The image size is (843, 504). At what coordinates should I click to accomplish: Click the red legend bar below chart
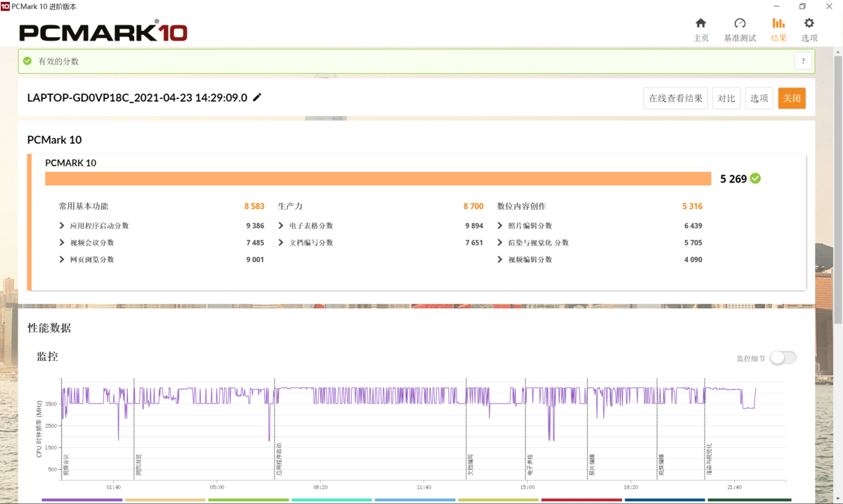pyautogui.click(x=582, y=500)
